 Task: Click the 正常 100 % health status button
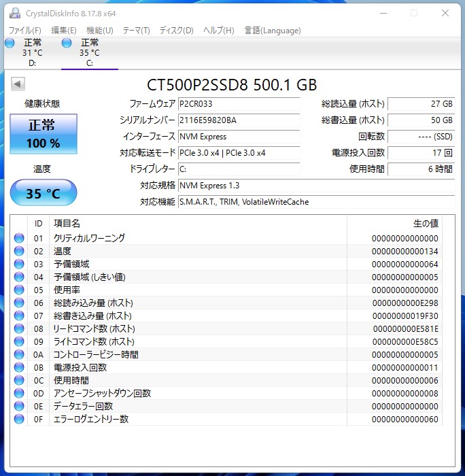pos(44,134)
